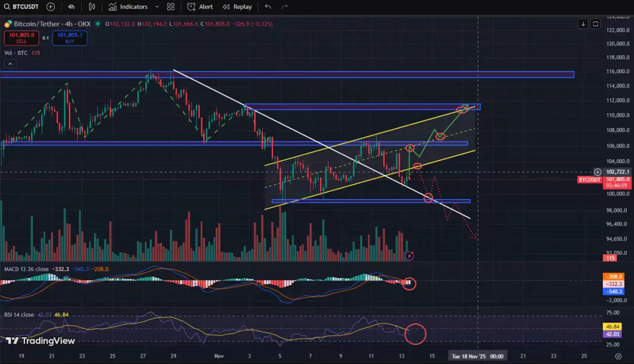Click the down arrow button above price scale
634x364 pixels.
click(x=583, y=24)
